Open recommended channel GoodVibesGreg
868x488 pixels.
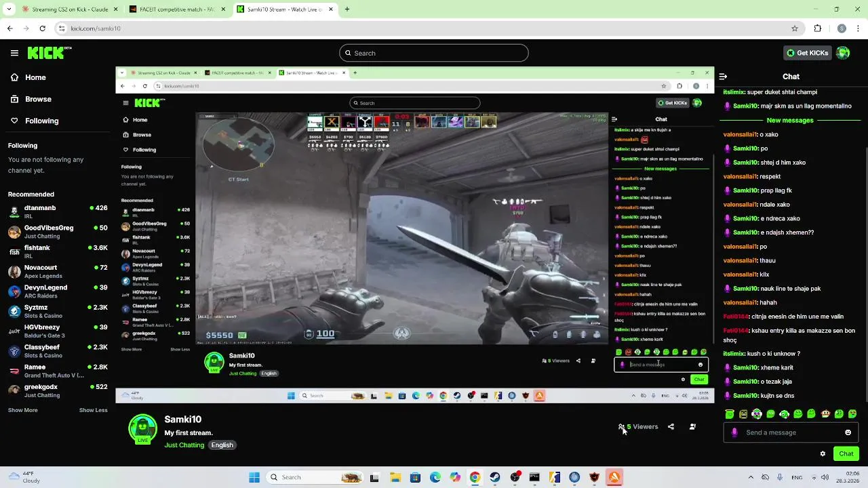coord(58,232)
